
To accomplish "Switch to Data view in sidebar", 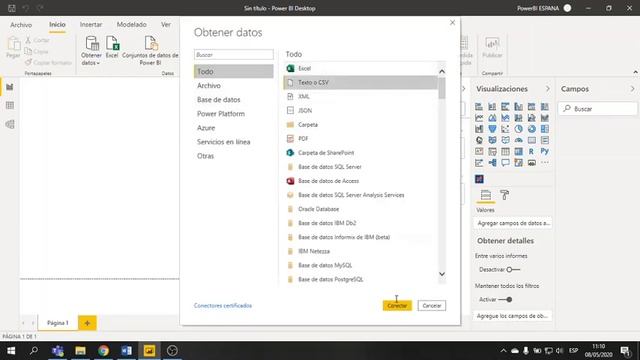I will click(10, 106).
